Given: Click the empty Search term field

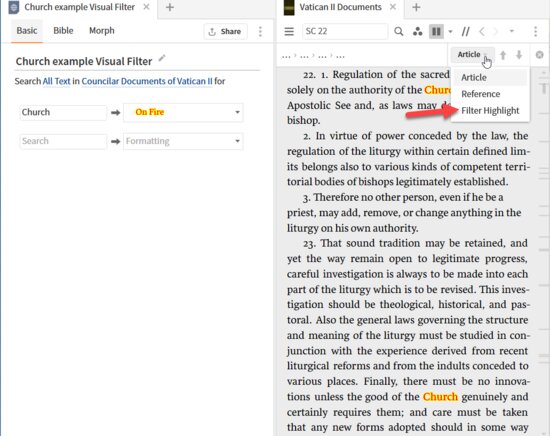Looking at the screenshot, I should click(63, 141).
